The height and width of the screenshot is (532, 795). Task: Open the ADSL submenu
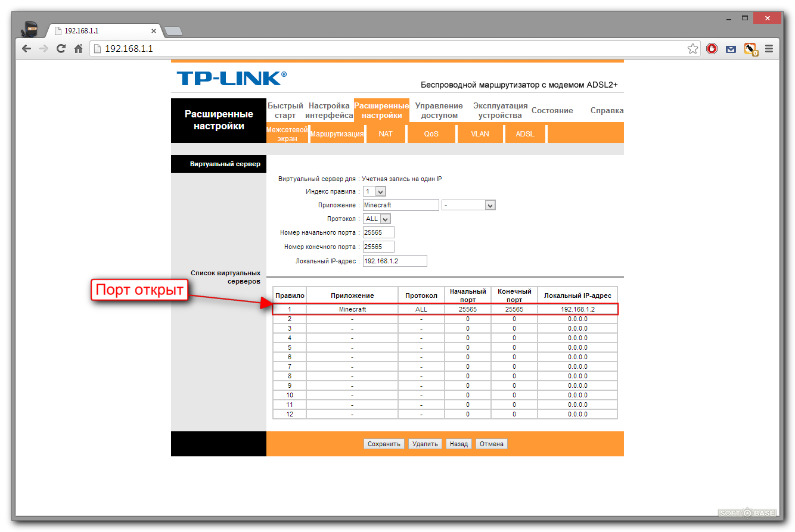(525, 133)
